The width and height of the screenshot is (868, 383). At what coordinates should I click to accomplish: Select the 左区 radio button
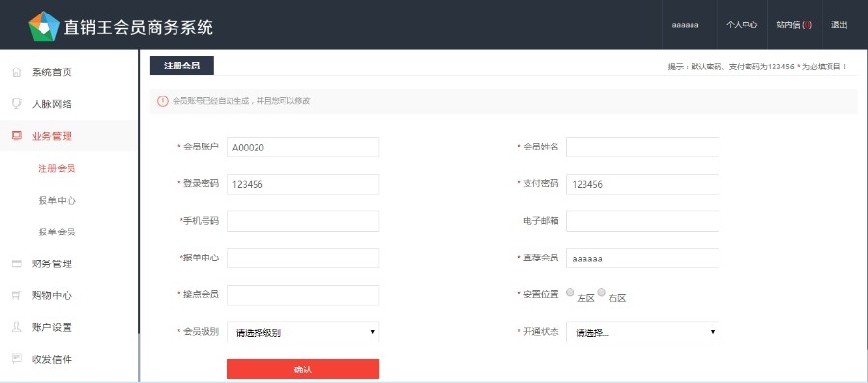[570, 292]
